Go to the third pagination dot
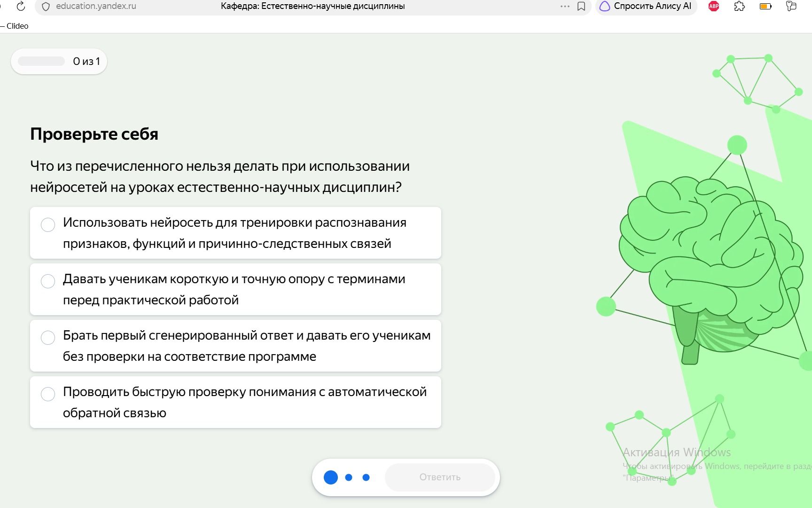This screenshot has width=812, height=508. click(x=366, y=477)
